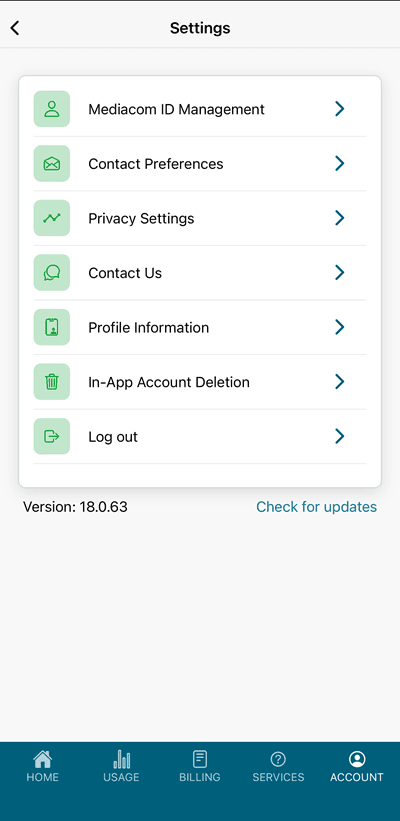Expand In-App Account Deletion chevron
The image size is (400, 821).
click(340, 382)
